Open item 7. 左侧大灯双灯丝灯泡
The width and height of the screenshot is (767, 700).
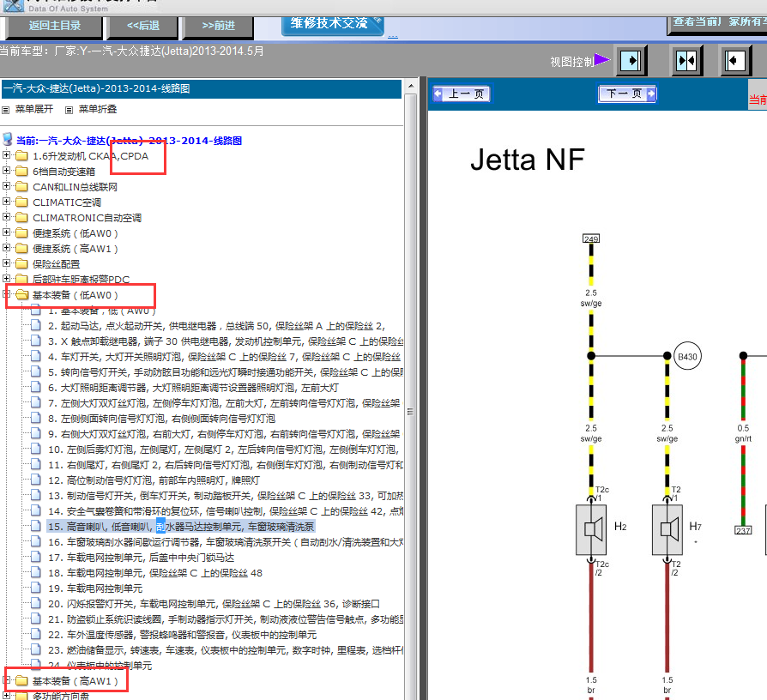coord(224,403)
